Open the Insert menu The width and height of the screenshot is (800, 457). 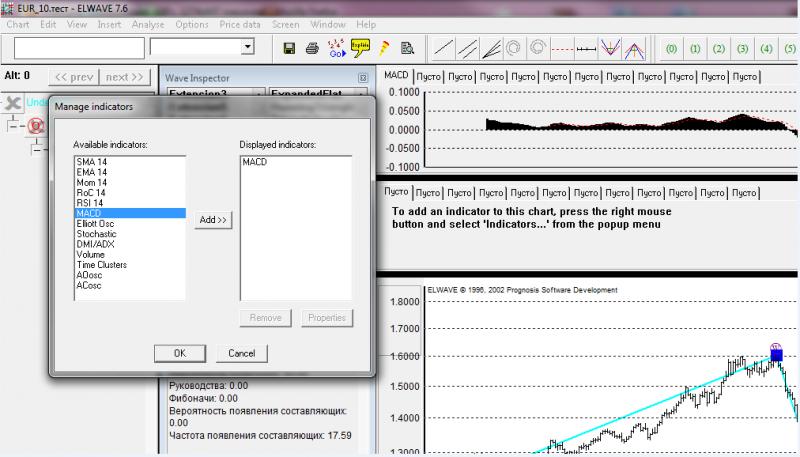[x=109, y=24]
